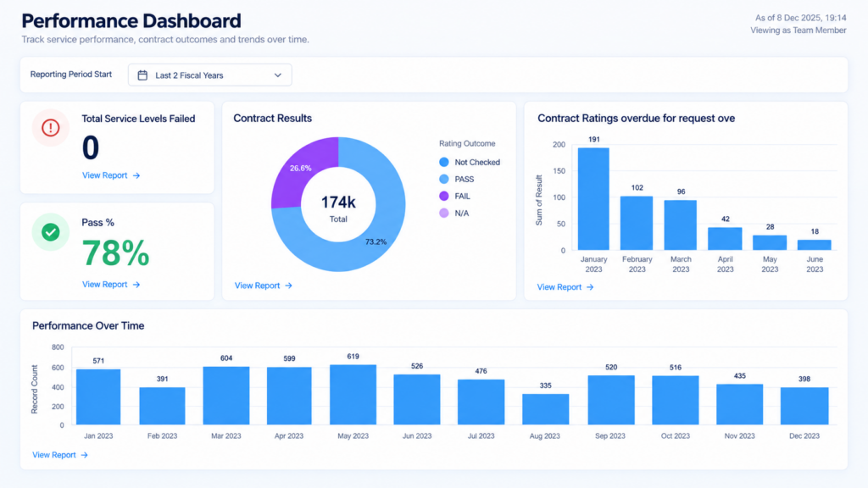
Task: Click the Rating Outcome legend title
Action: tap(467, 143)
